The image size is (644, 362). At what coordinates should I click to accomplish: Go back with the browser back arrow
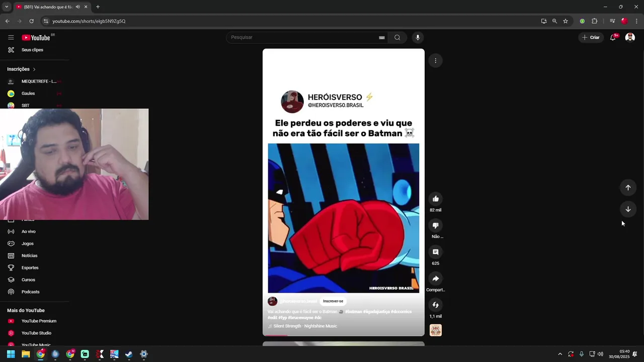pyautogui.click(x=7, y=21)
